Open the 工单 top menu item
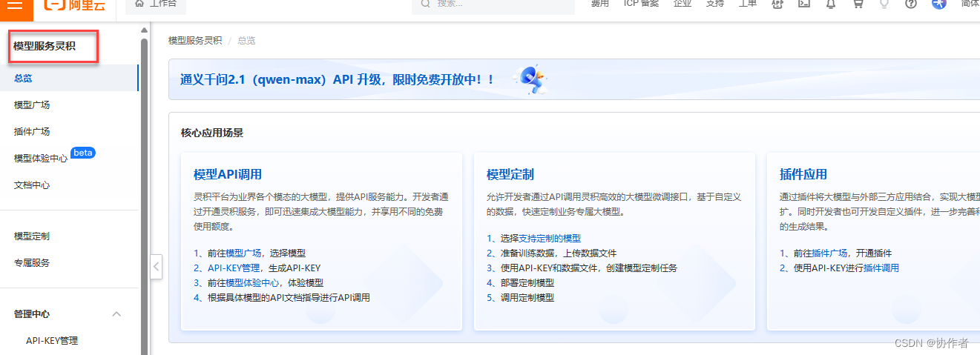Viewport: 980px width, 355px height. (x=748, y=4)
